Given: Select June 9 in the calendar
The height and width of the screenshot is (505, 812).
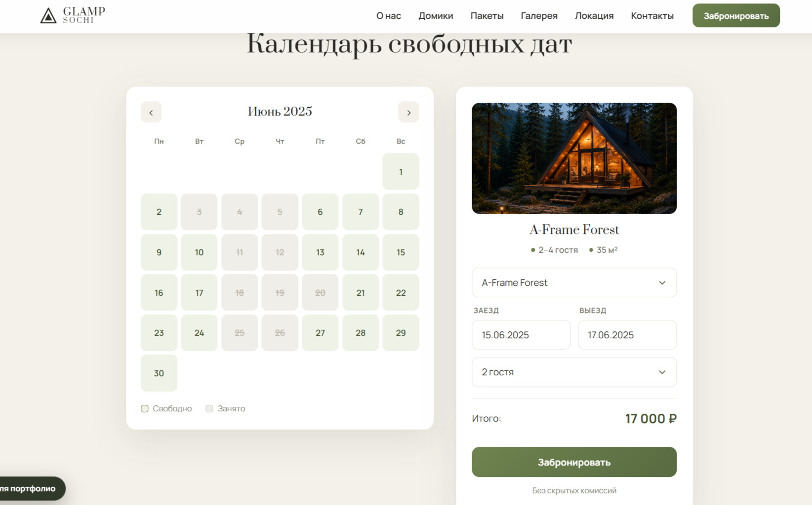Looking at the screenshot, I should pyautogui.click(x=159, y=252).
